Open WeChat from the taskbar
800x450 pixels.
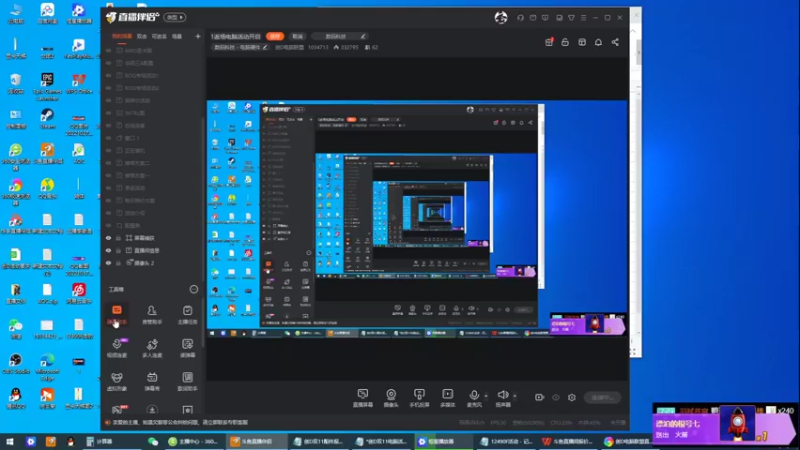153,441
